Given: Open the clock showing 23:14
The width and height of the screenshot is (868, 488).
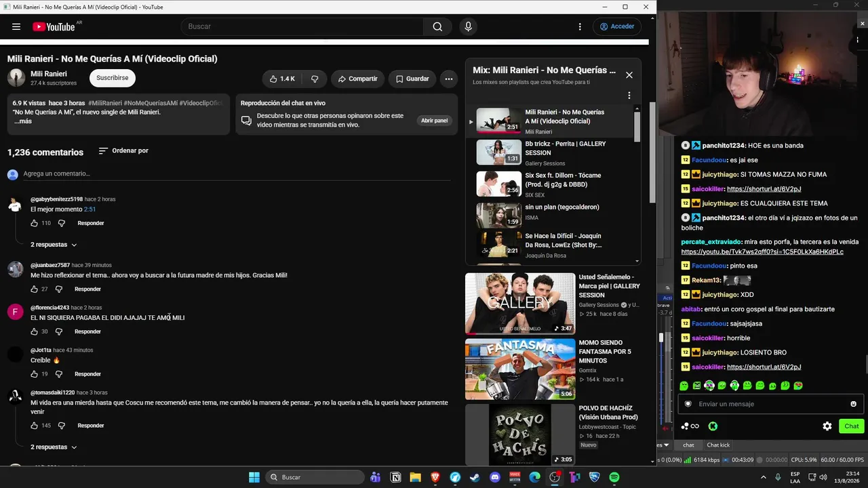Looking at the screenshot, I should [x=848, y=477].
